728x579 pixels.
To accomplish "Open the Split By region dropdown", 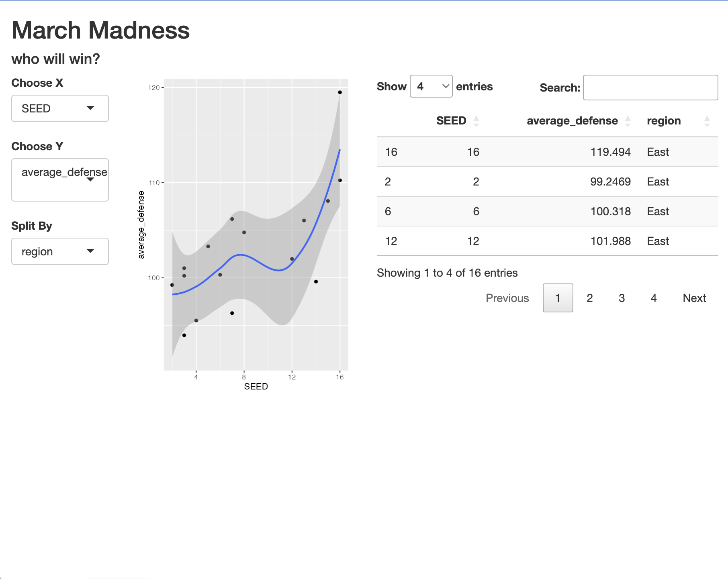I will [x=60, y=251].
